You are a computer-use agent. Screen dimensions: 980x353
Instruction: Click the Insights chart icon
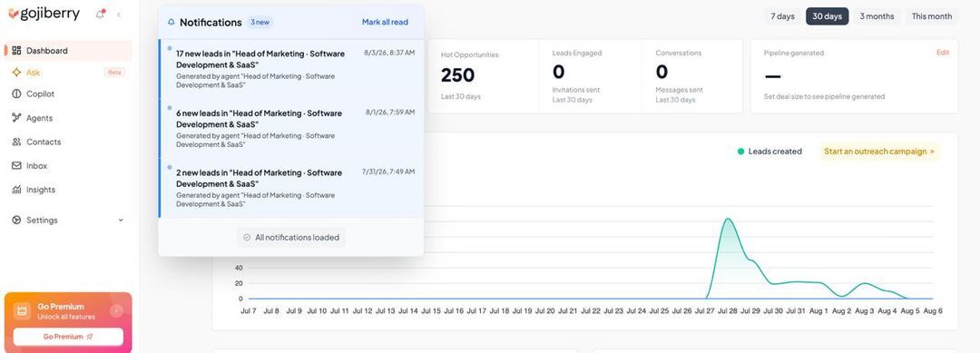pos(17,190)
